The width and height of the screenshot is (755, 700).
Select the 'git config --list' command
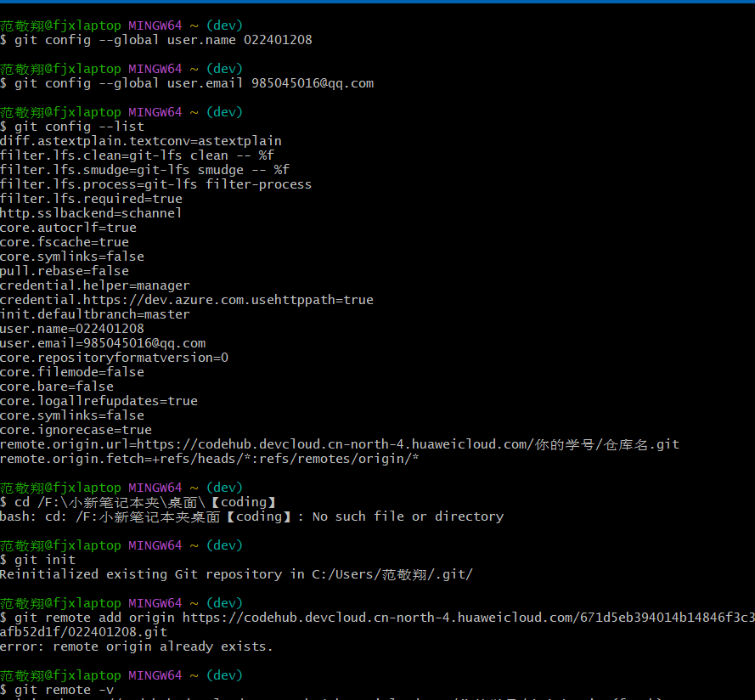coord(80,127)
